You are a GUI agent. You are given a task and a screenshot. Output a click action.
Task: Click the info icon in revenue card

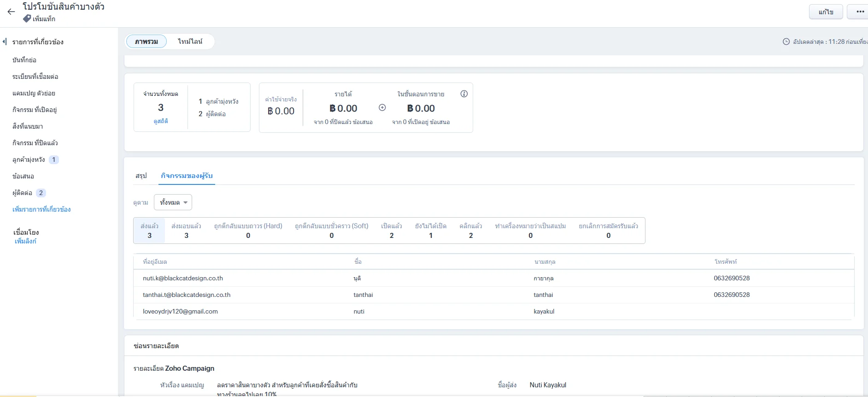(464, 94)
